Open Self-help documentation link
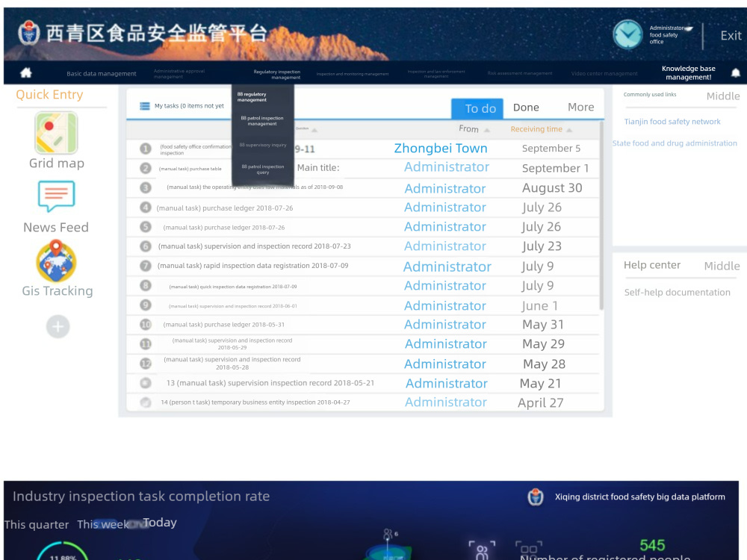The width and height of the screenshot is (747, 560). pos(677,293)
